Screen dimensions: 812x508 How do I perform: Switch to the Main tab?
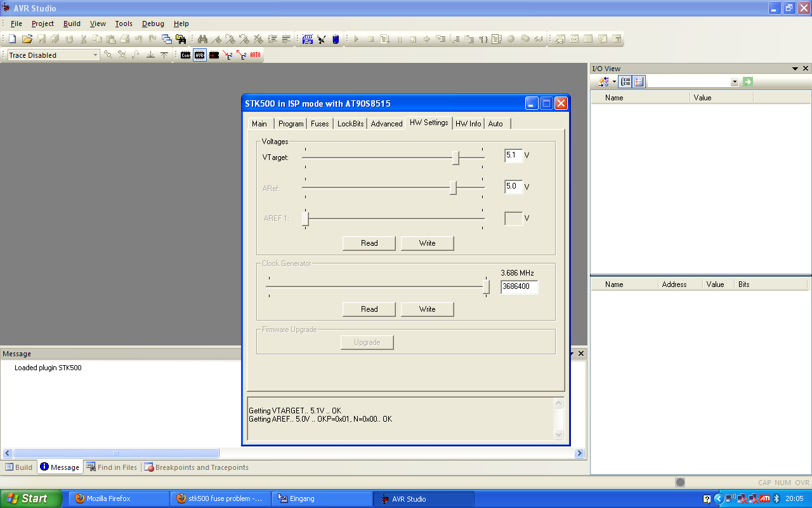pyautogui.click(x=259, y=124)
